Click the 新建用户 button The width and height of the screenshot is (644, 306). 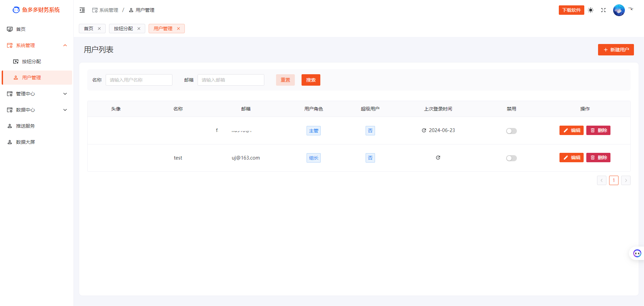tap(616, 50)
